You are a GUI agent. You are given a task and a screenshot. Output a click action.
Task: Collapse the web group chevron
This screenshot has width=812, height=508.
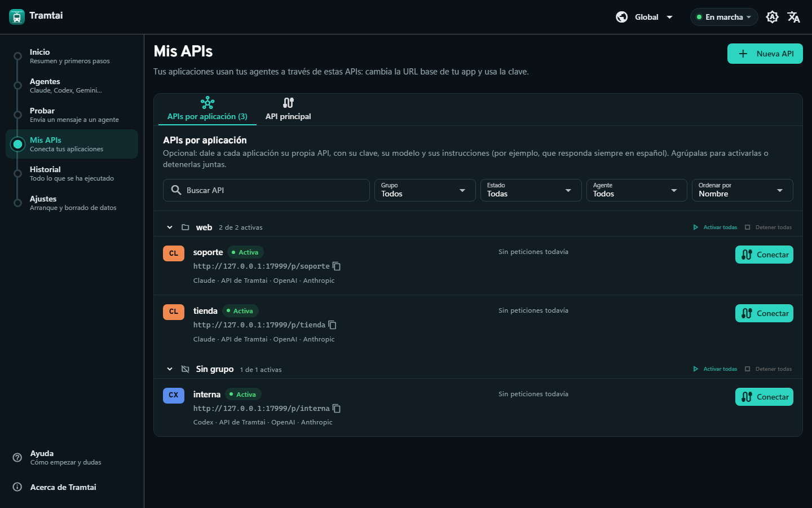point(170,227)
